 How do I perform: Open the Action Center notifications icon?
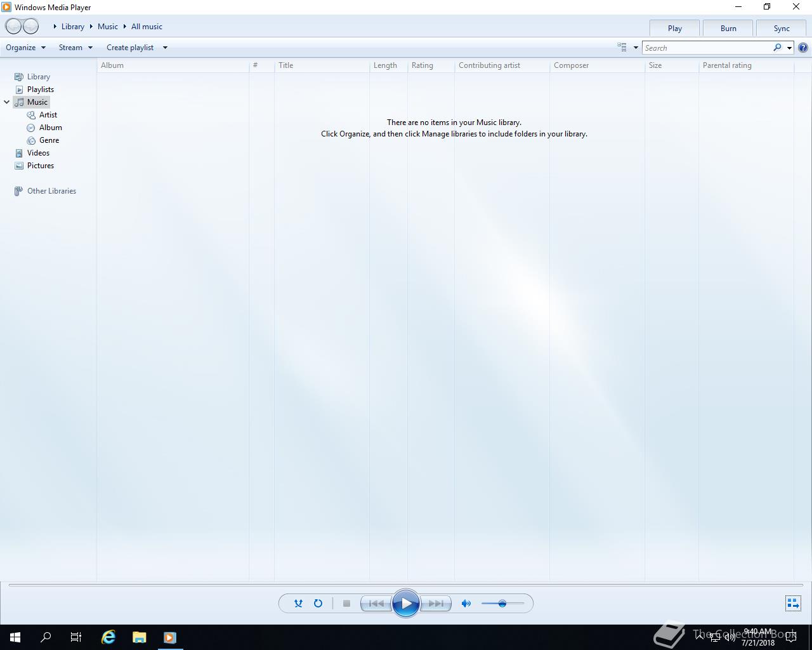pyautogui.click(x=791, y=637)
